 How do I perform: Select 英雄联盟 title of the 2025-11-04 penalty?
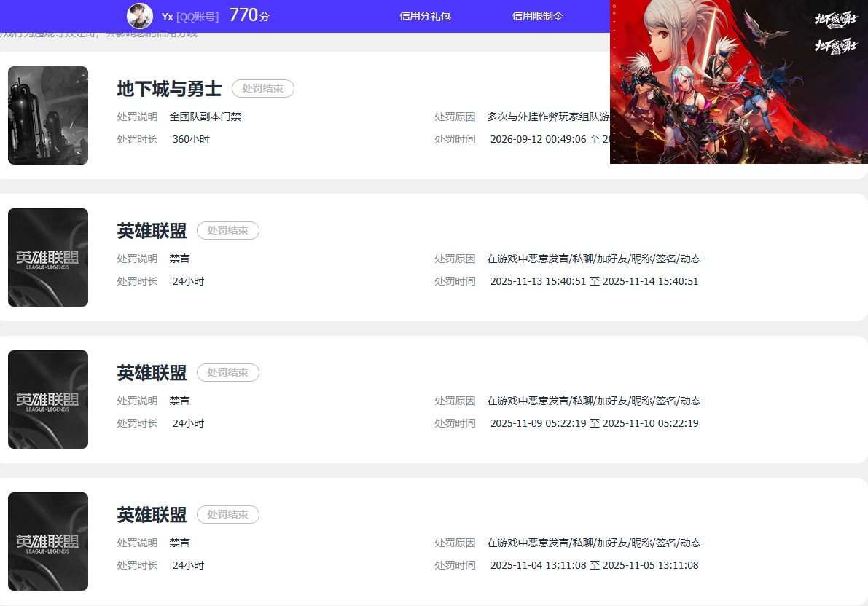click(x=152, y=515)
